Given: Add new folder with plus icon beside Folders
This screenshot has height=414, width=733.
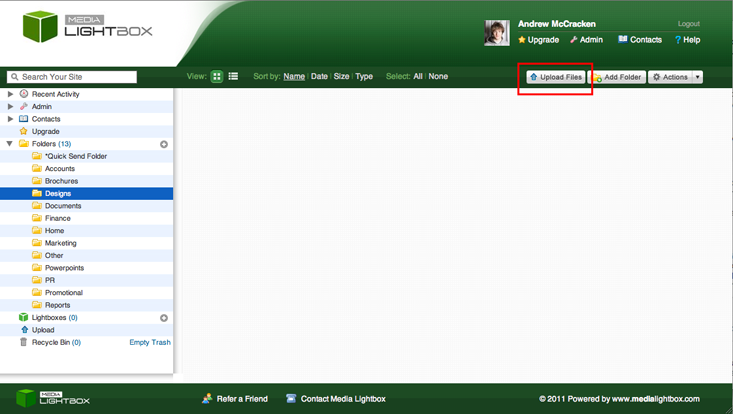Looking at the screenshot, I should [164, 144].
